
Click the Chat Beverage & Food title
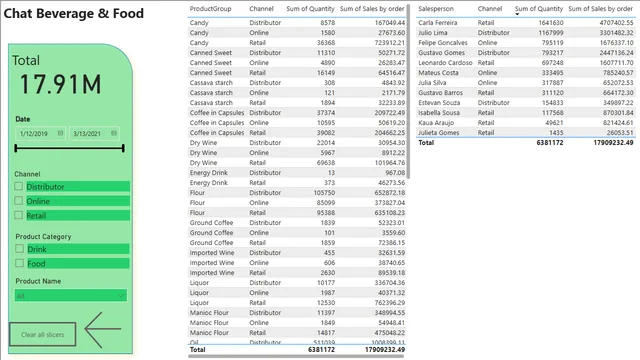click(74, 13)
